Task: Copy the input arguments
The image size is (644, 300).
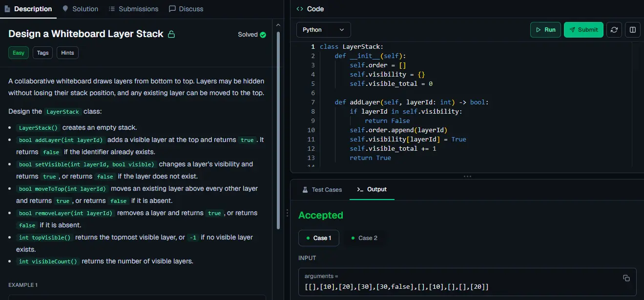Action: (x=626, y=278)
